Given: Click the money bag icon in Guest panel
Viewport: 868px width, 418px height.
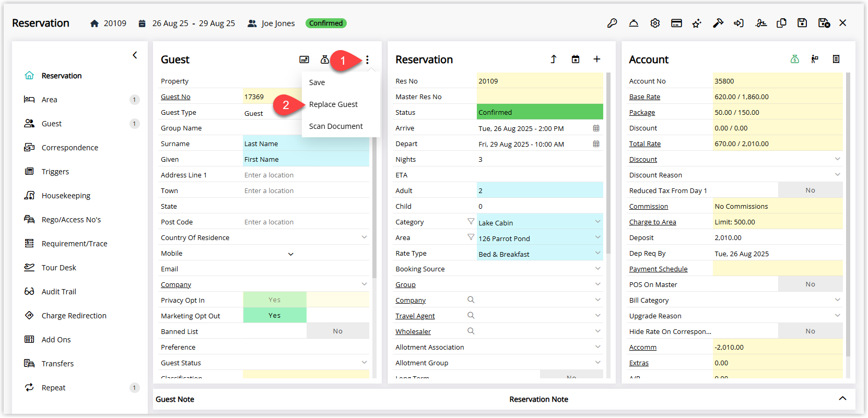Looking at the screenshot, I should 324,59.
